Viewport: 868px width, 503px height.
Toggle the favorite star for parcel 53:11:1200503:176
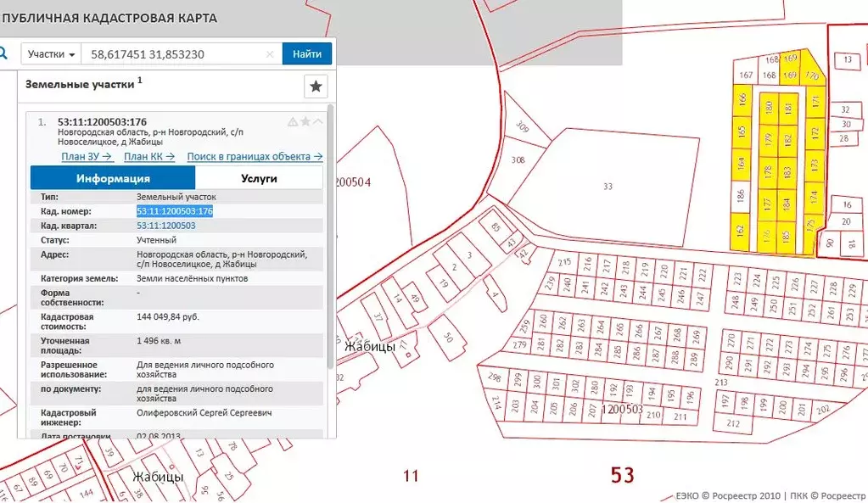(x=305, y=122)
